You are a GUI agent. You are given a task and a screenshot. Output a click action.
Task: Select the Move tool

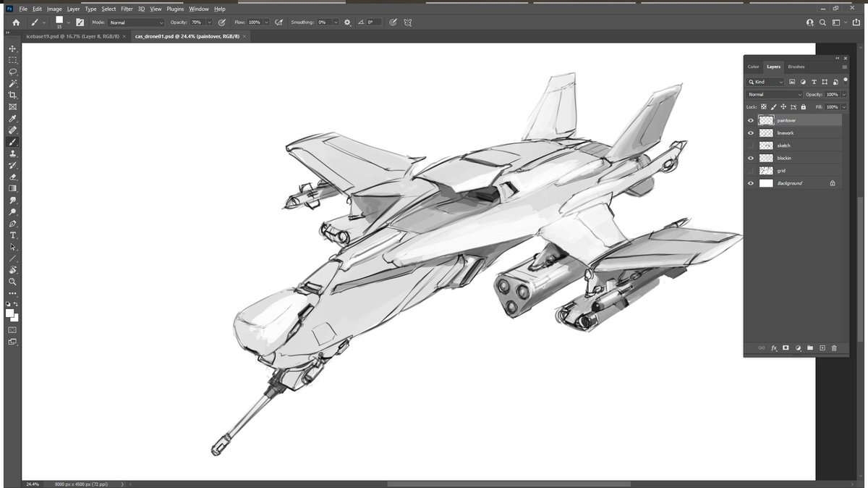pos(12,49)
